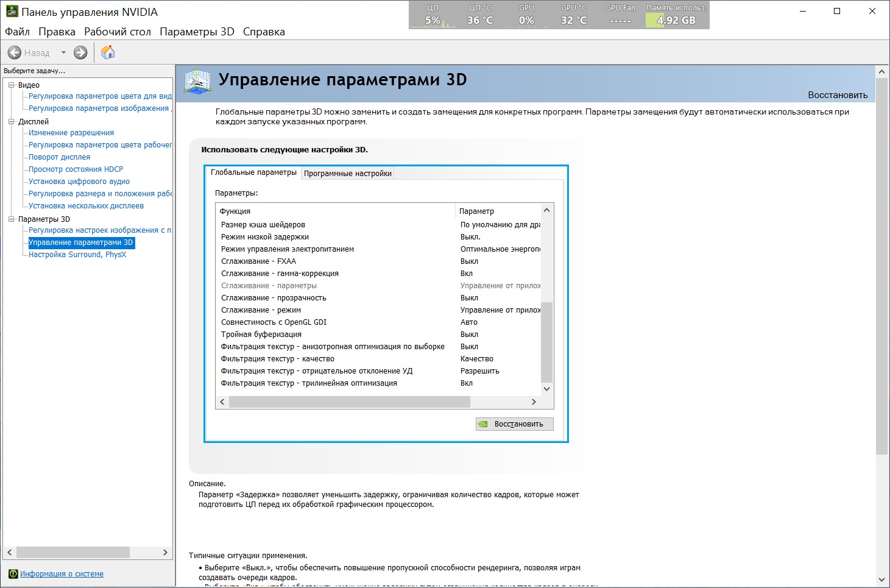890x588 pixels.
Task: Open Установка цифрового аудио task
Action: tap(79, 182)
